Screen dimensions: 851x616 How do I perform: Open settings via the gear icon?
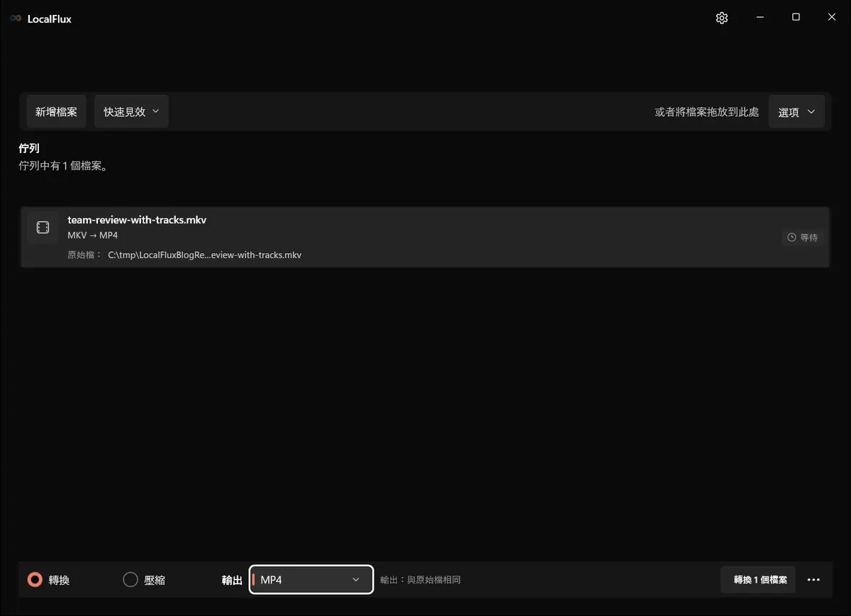tap(722, 18)
